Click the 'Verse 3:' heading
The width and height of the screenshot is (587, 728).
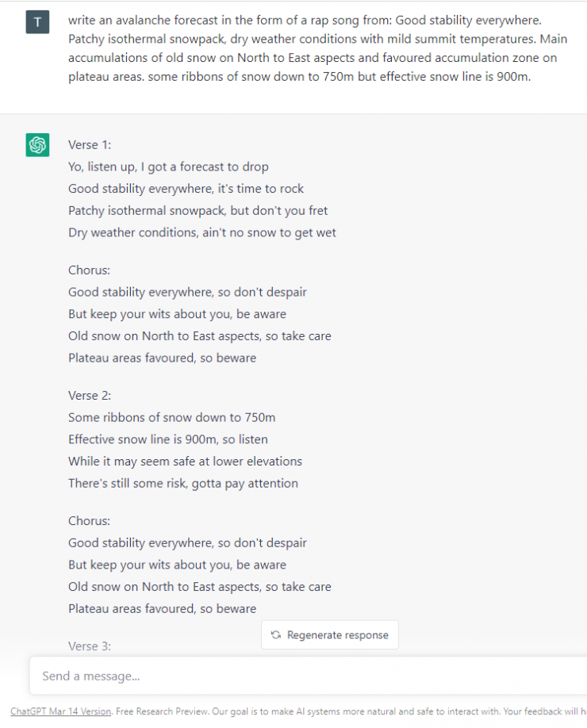[90, 646]
